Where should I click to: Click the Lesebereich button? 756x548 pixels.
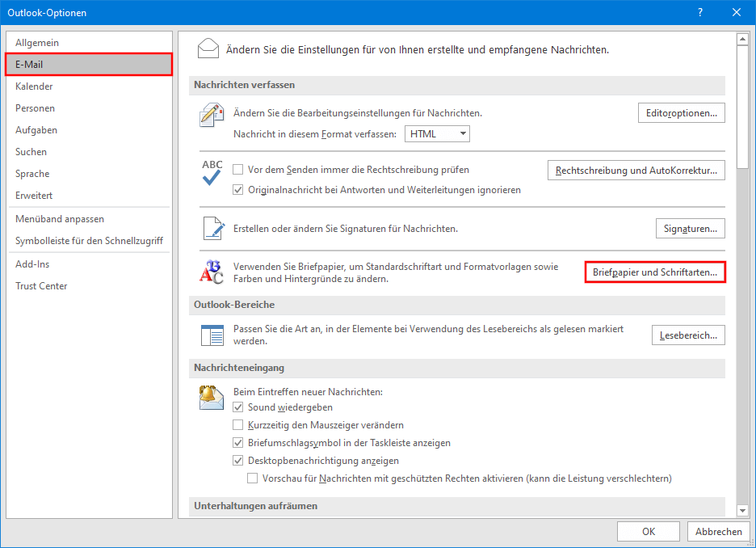[x=688, y=335]
